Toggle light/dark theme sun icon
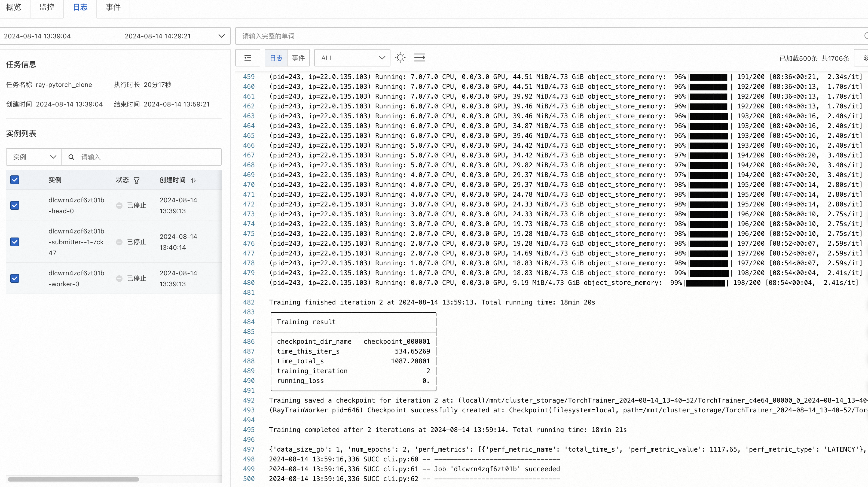The image size is (868, 487). click(400, 58)
